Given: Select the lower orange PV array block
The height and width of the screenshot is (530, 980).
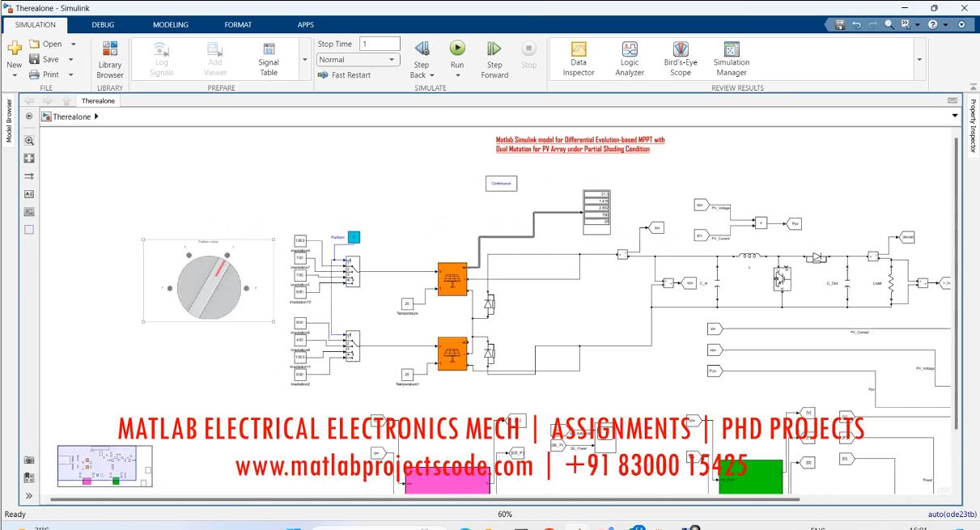Looking at the screenshot, I should [x=452, y=354].
